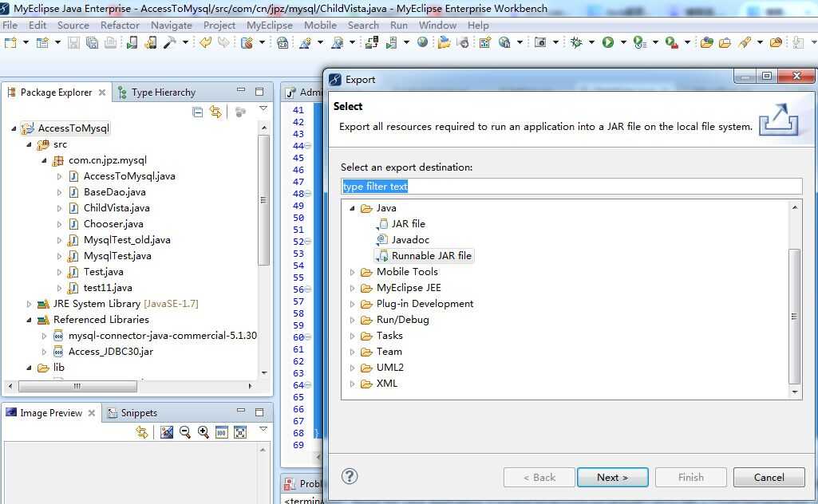Screen dimensions: 818x504
Task: Minimize the Image Preview panel
Action: tap(240, 411)
